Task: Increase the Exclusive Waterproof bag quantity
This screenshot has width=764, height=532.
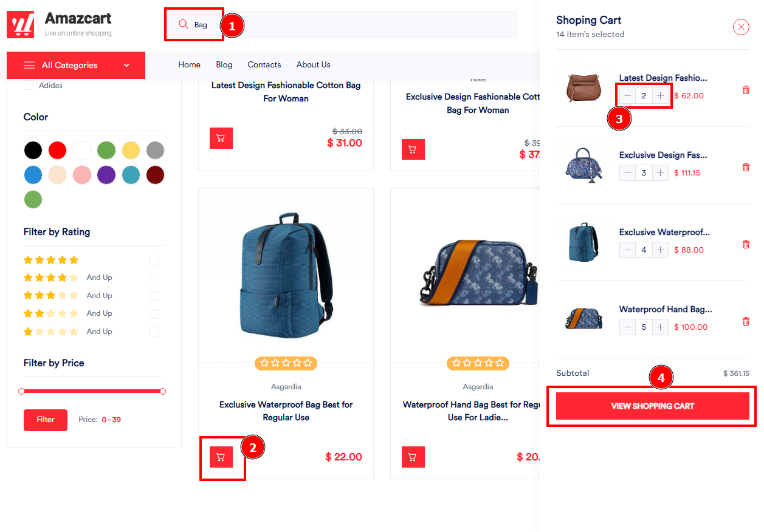Action: click(661, 250)
